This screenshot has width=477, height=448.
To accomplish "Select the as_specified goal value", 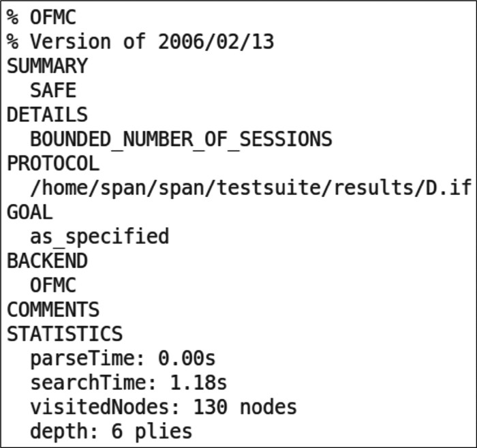I will coord(99,237).
